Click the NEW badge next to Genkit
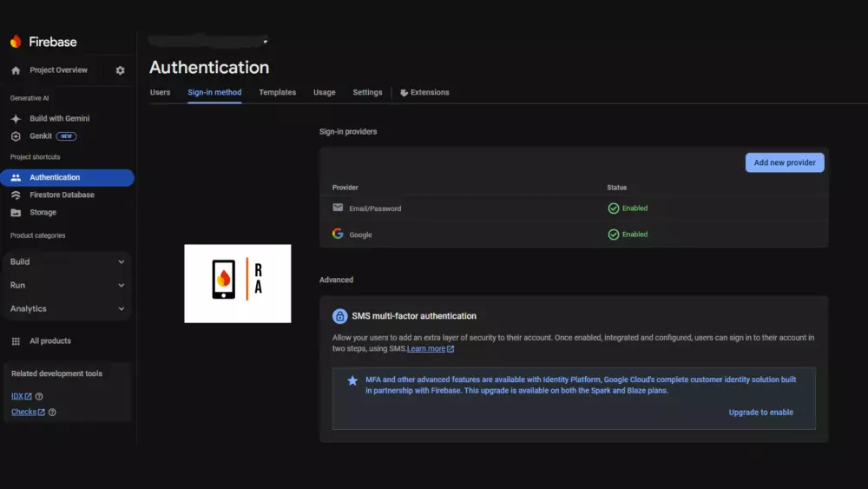Viewport: 868px width, 489px height. tap(67, 136)
